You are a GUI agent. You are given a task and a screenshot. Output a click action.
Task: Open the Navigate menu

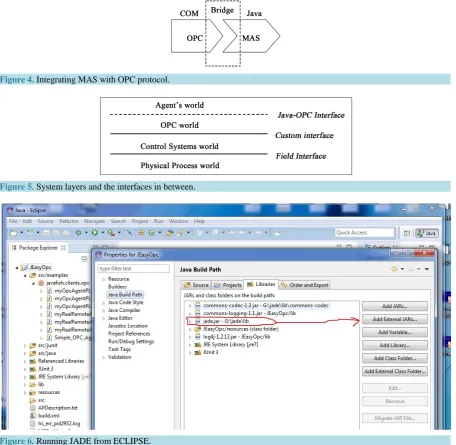pyautogui.click(x=94, y=221)
